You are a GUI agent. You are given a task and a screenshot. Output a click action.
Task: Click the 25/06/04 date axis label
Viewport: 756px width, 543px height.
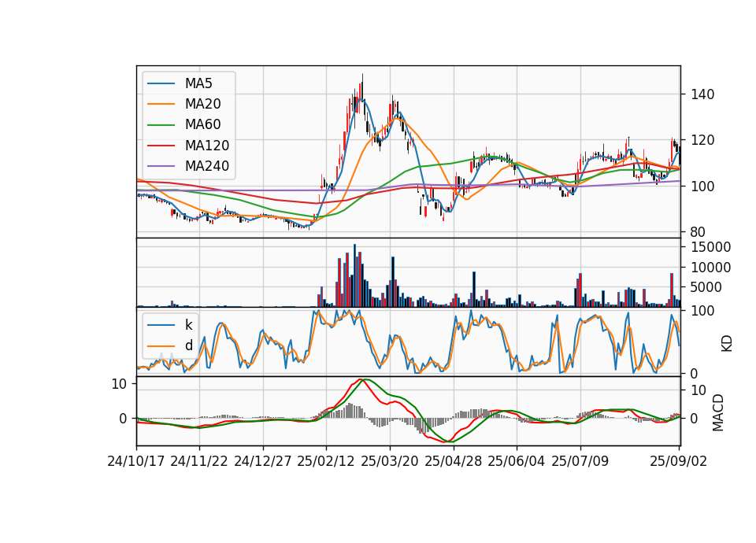(517, 461)
